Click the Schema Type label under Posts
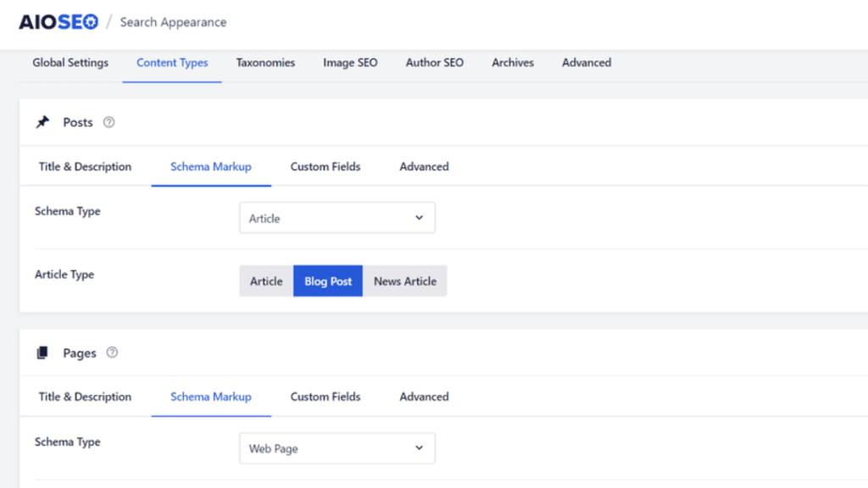The height and width of the screenshot is (488, 868). pos(68,211)
